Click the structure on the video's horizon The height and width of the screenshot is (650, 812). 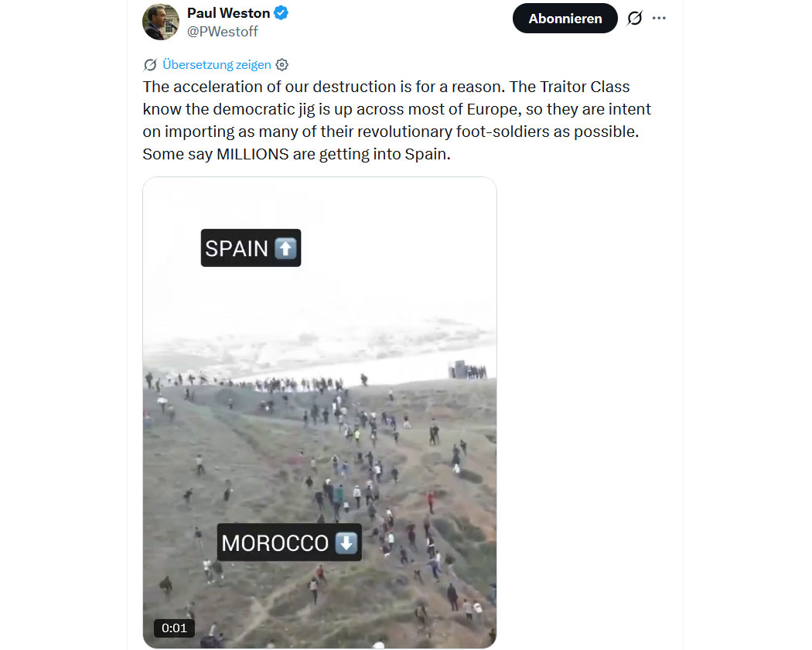[467, 370]
